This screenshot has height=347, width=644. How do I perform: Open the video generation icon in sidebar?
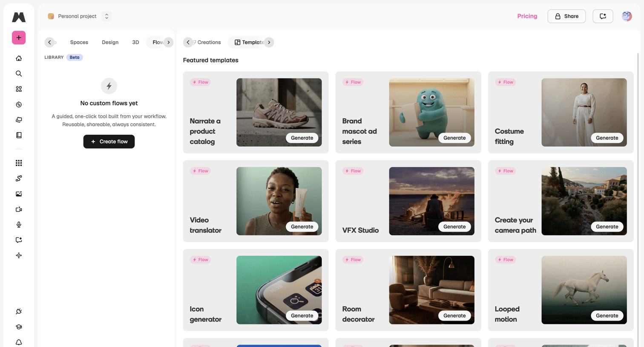(19, 209)
